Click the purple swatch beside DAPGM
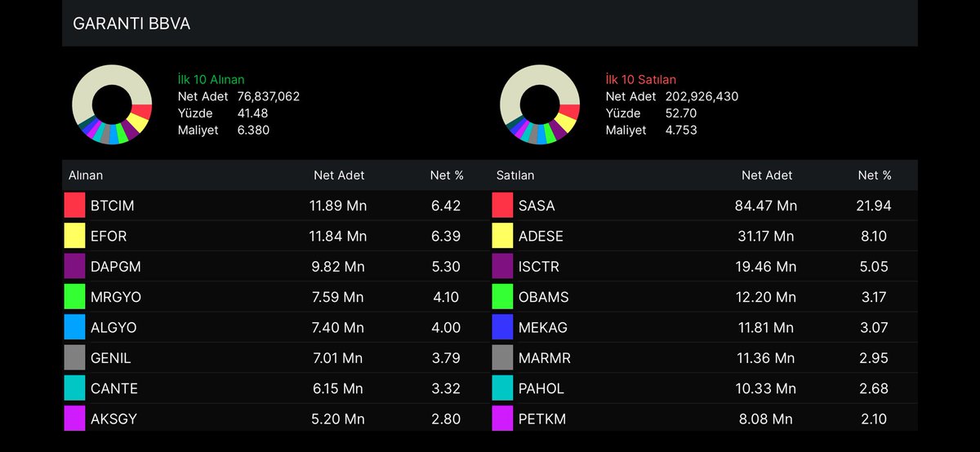This screenshot has width=980, height=452. coord(74,267)
